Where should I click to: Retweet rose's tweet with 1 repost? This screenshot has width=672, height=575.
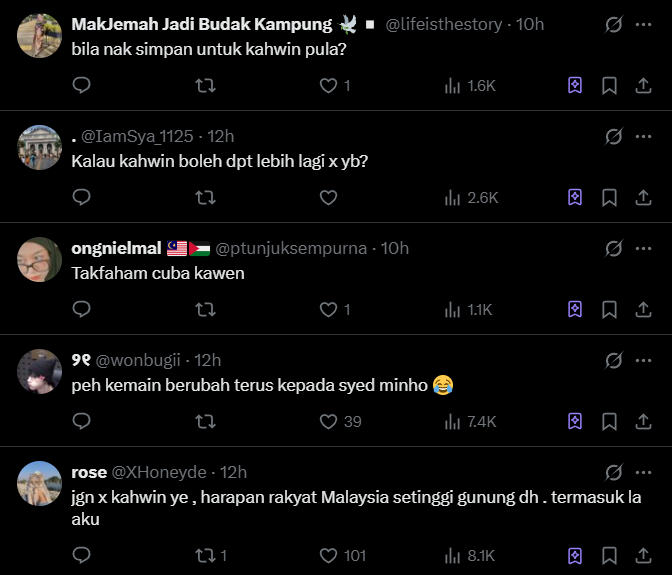[205, 555]
